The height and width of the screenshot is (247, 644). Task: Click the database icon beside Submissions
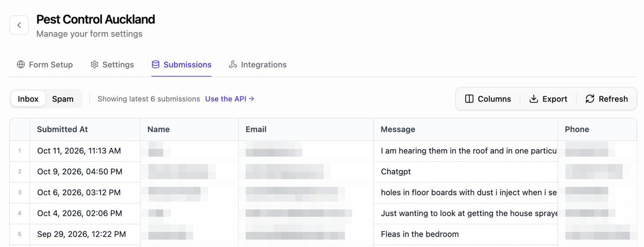pos(155,65)
